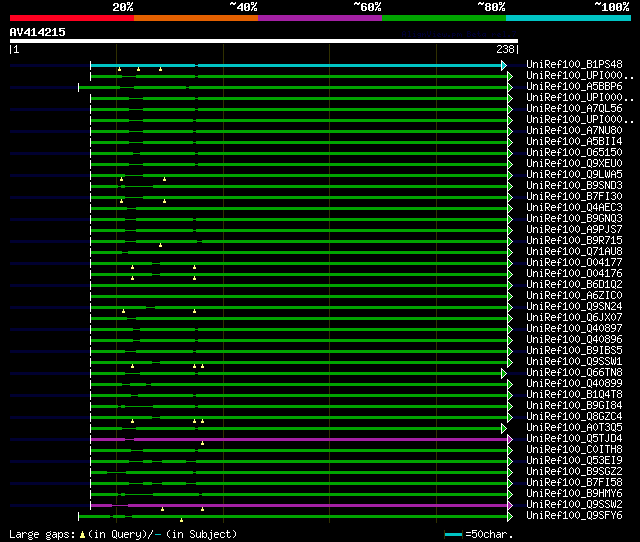Click the green arrowhead ending the B9HMY6 hit

[x=510, y=495]
